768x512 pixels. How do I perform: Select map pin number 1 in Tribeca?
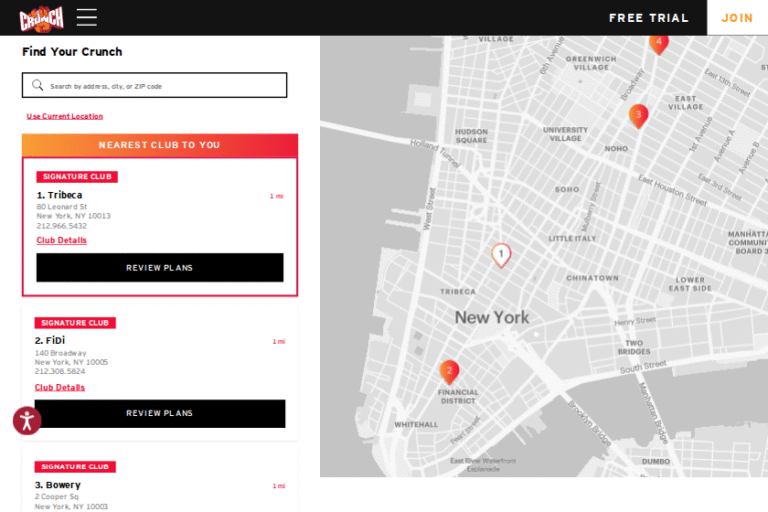[x=501, y=255]
